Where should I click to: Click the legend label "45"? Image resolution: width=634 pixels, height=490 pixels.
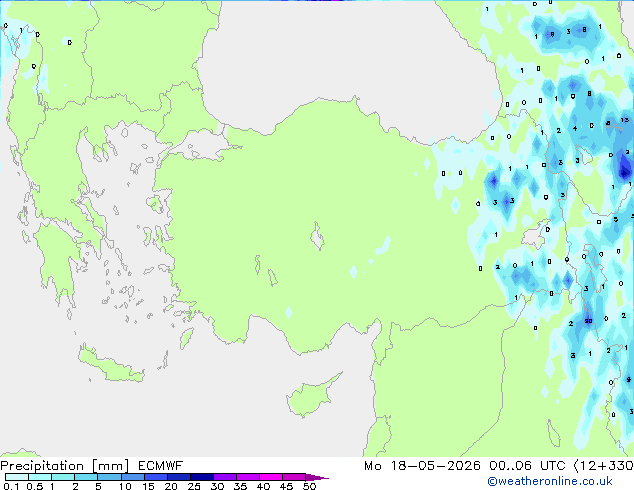click(x=286, y=486)
